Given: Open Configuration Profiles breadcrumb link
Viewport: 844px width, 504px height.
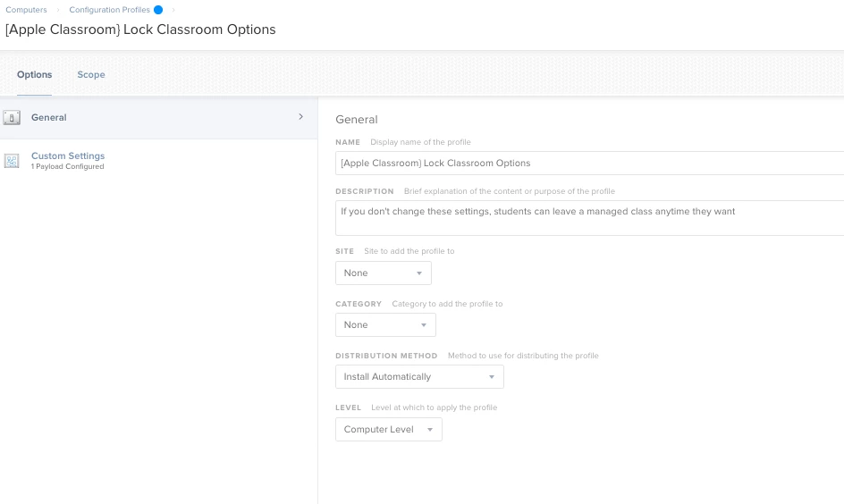Looking at the screenshot, I should click(109, 10).
